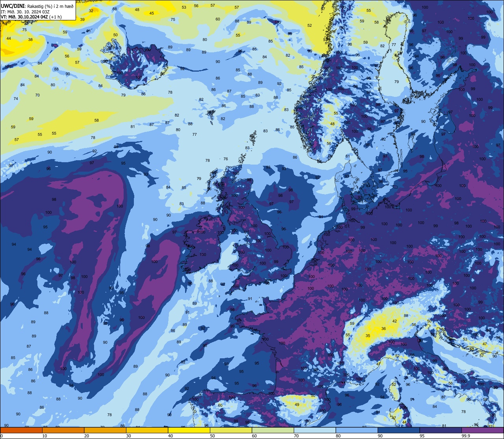Click the 70–80 pale blue legend segment
504x439 pixels.
pos(315,430)
